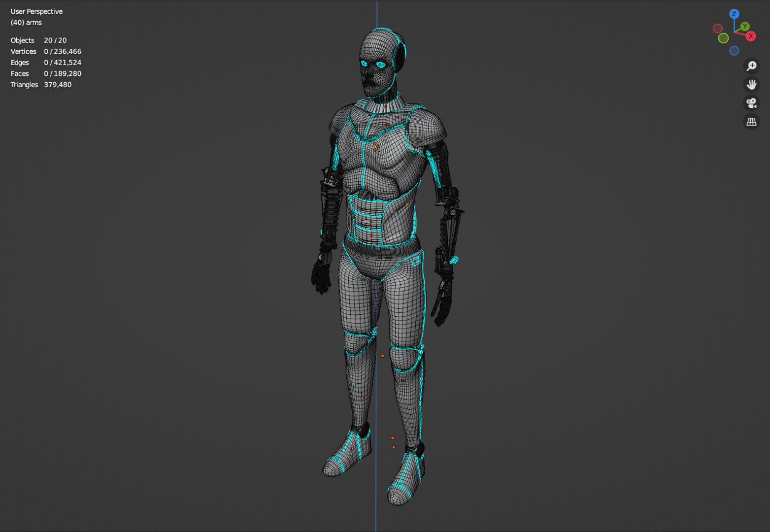This screenshot has width=770, height=532.
Task: Click the dark blue negative Z gizmo circle
Action: 734,51
